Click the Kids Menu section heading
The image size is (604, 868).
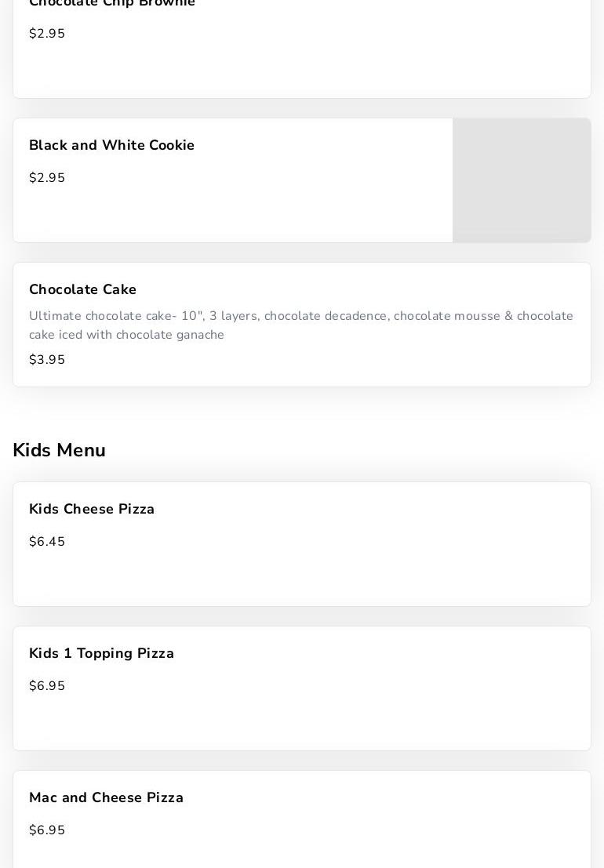(59, 451)
